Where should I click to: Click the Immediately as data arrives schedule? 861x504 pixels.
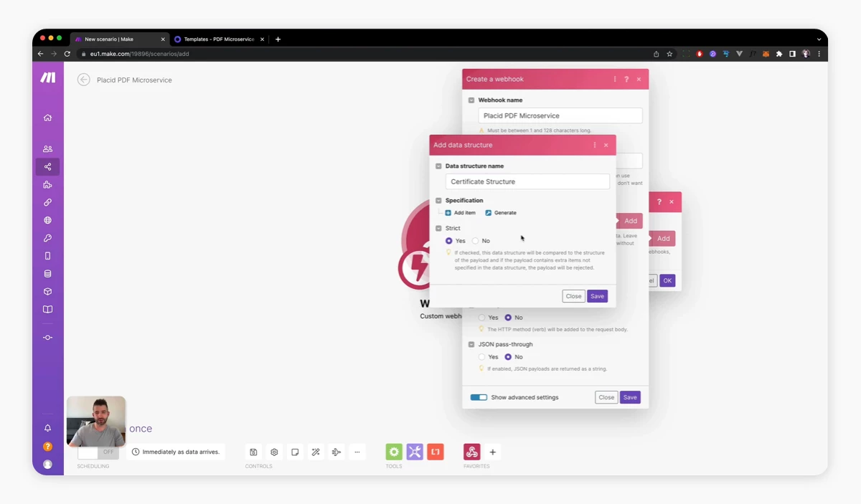[x=176, y=452]
